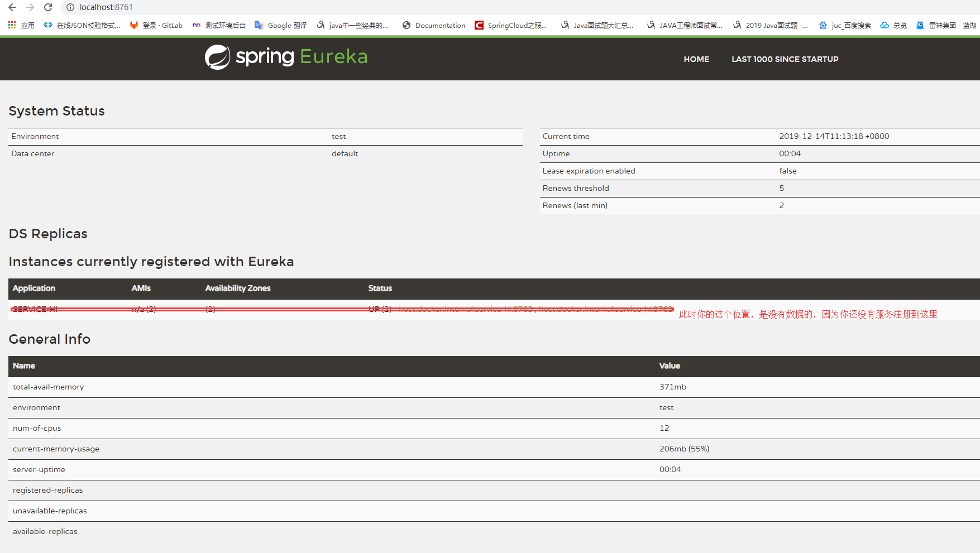Open the JAVA工程师面试常 bookmark
Screen dimensions: 980x553
coord(685,25)
